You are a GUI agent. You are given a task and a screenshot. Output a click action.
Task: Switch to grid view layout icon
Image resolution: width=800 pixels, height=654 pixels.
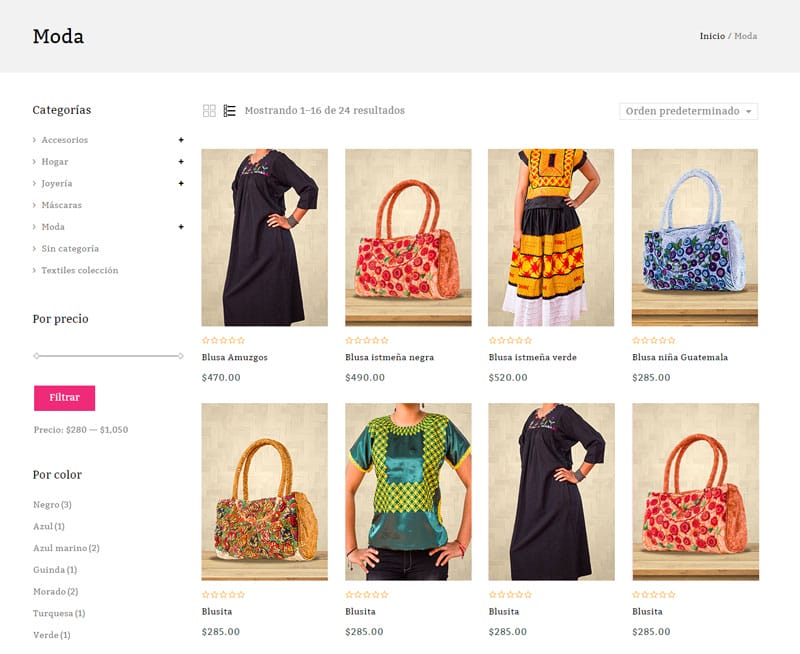pos(209,111)
